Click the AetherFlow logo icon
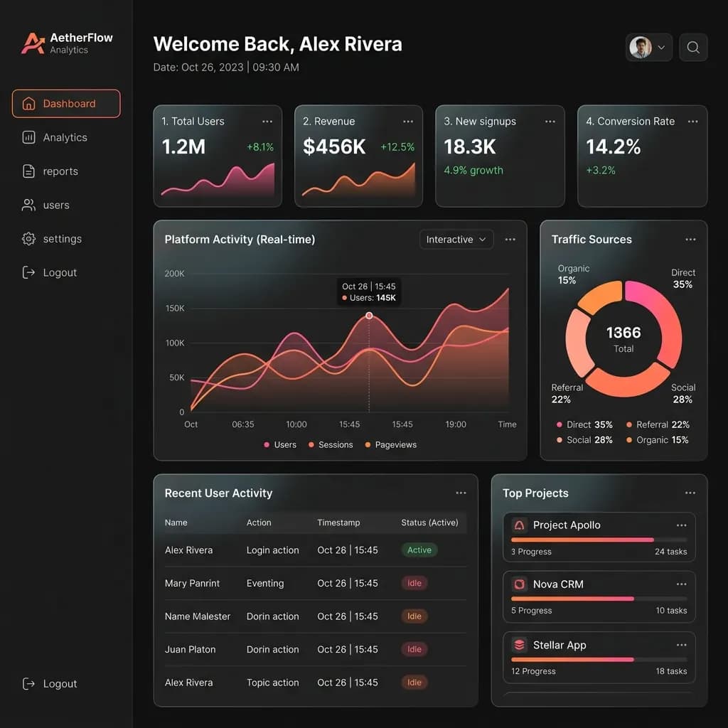 pos(33,43)
